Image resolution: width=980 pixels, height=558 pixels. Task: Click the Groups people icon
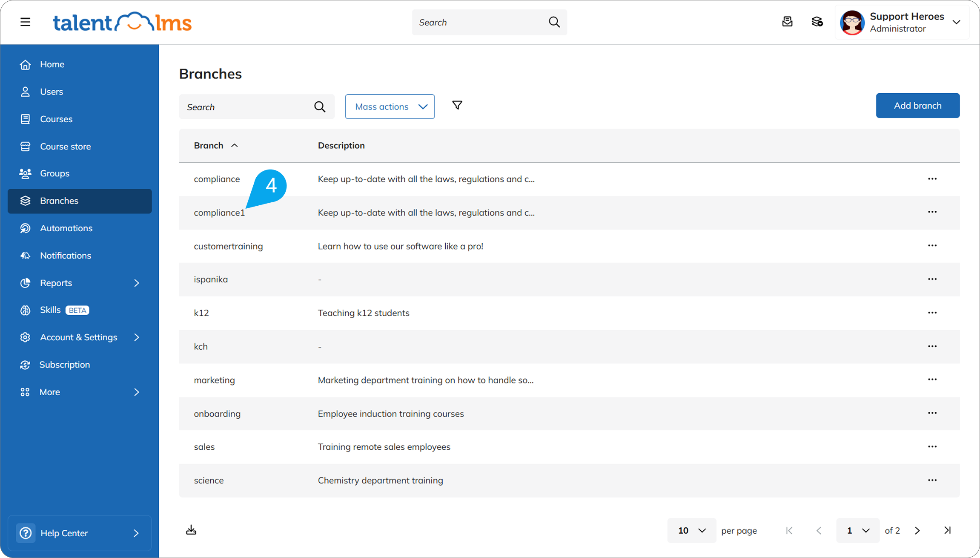coord(25,173)
